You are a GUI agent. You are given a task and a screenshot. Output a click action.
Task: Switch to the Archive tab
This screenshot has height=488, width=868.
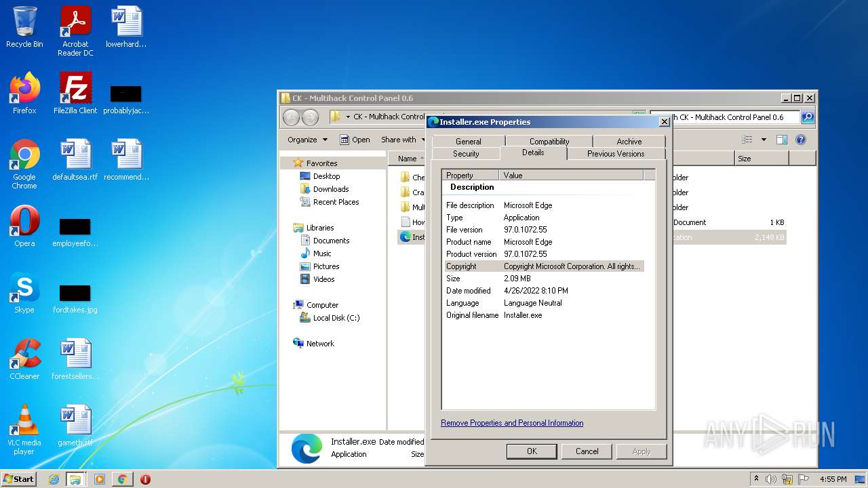coord(629,142)
